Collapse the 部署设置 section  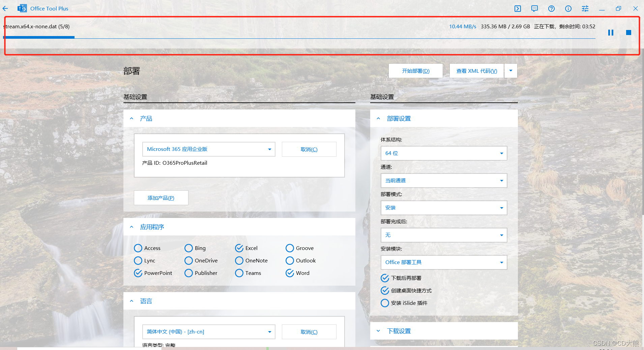click(378, 119)
